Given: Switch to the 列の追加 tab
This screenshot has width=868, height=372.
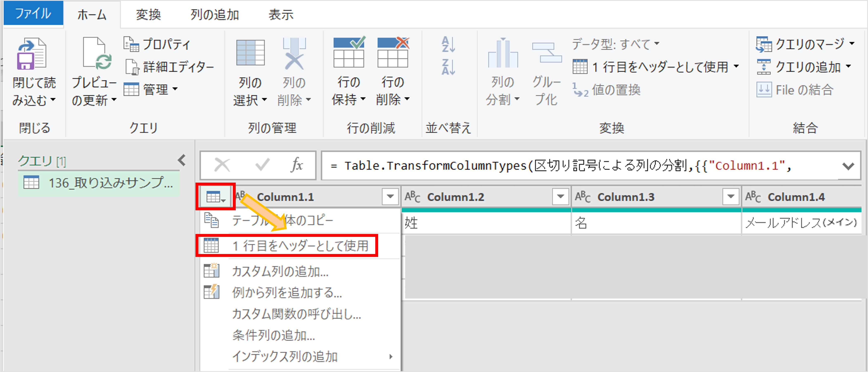Looking at the screenshot, I should [x=215, y=14].
